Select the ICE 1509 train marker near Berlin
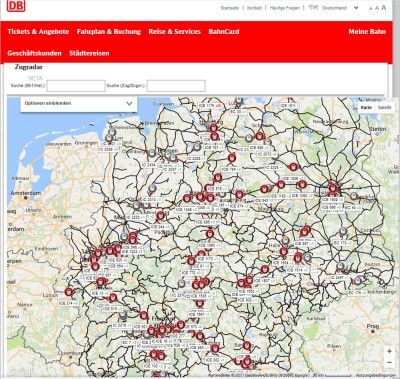400x379 pixels. 333,188
